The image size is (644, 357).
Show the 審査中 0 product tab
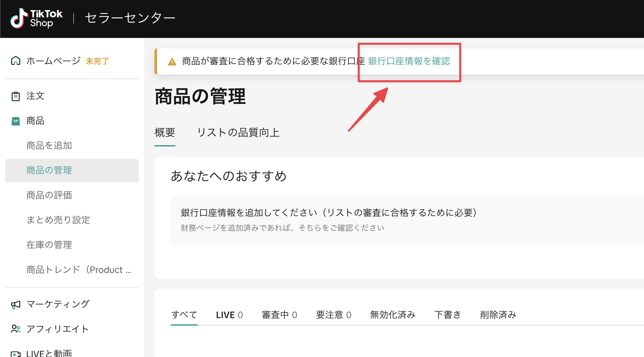coord(279,315)
